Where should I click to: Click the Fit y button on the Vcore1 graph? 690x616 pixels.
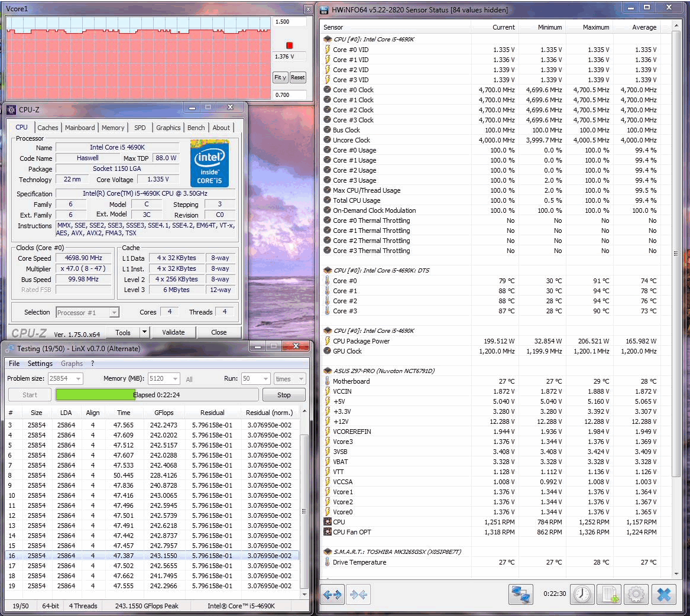coord(280,77)
